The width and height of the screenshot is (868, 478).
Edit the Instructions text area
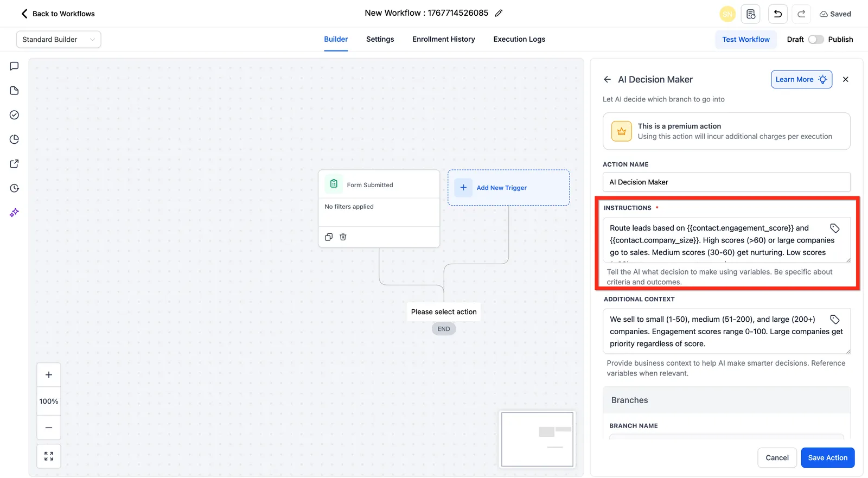pos(726,240)
